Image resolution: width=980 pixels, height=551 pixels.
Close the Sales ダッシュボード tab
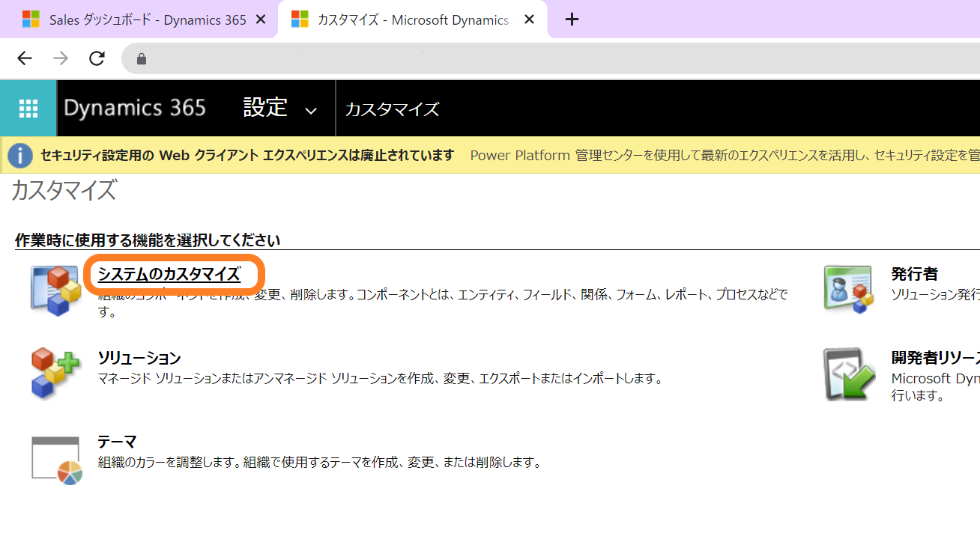pos(261,19)
